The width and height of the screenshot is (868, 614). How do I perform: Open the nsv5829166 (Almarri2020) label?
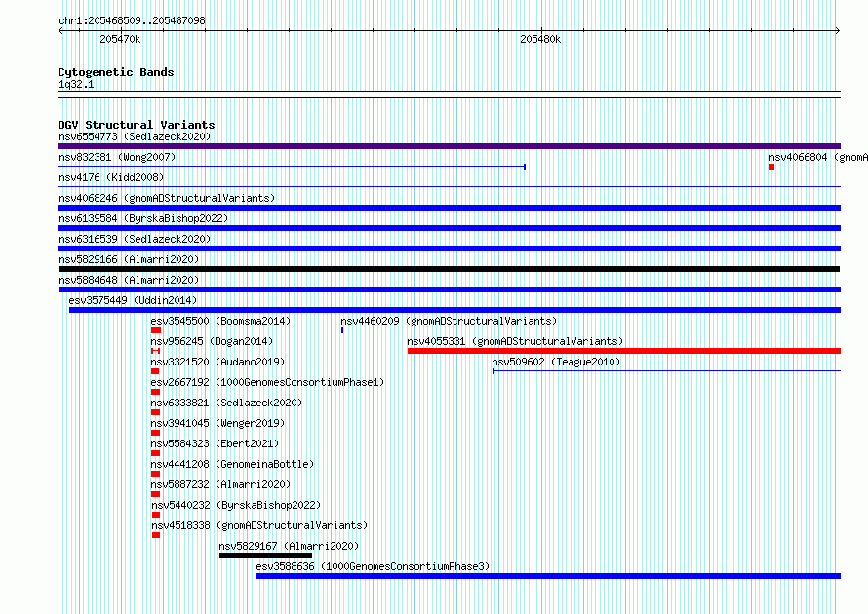tap(129, 259)
